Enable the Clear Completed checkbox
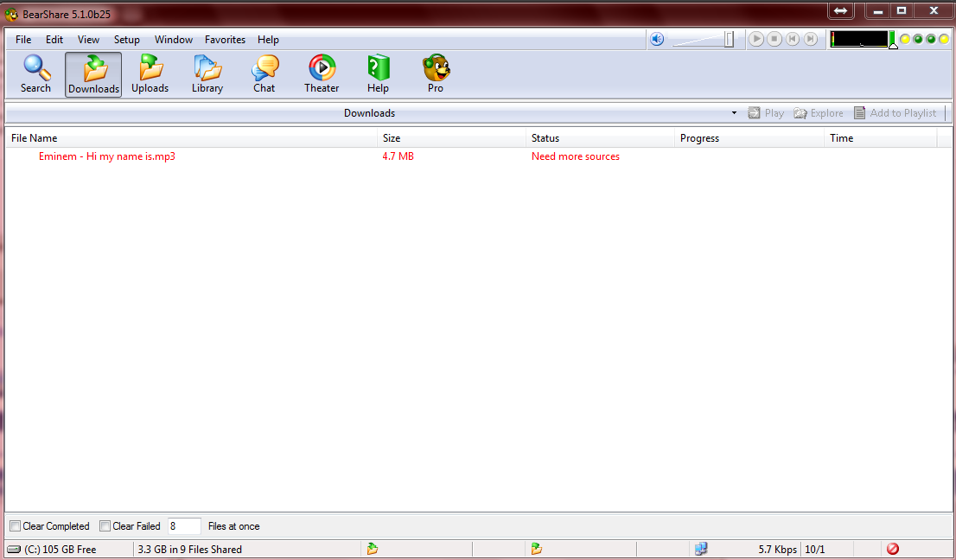Image resolution: width=956 pixels, height=560 pixels. tap(16, 526)
